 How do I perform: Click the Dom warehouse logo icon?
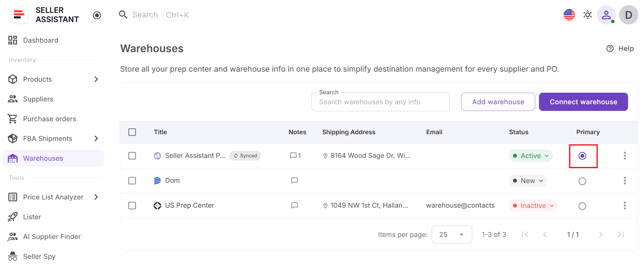157,180
